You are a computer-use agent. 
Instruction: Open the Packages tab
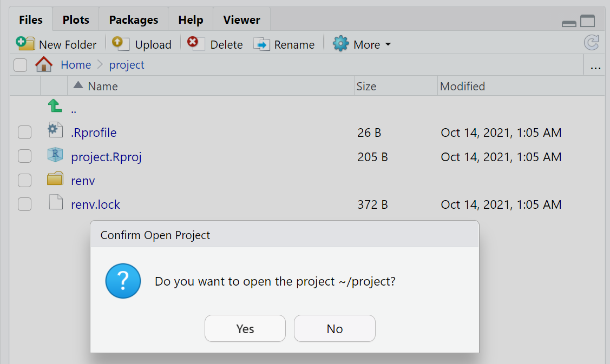[x=133, y=20]
